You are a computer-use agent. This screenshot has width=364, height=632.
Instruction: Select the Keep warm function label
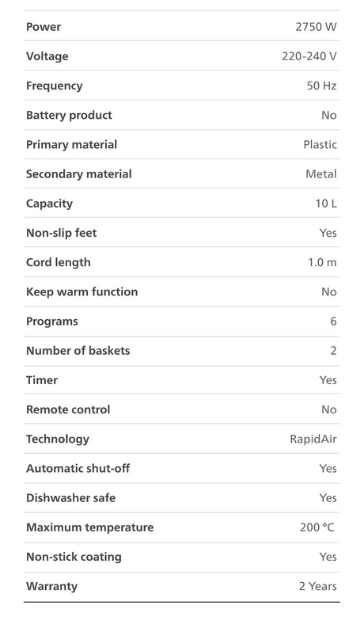(x=82, y=291)
